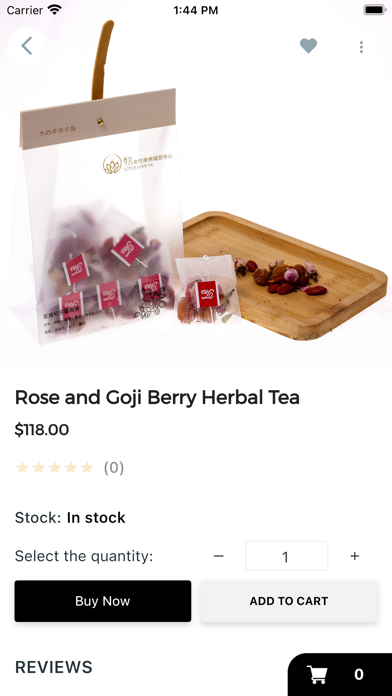Click the fifth rating star
The image size is (392, 696).
pos(87,467)
